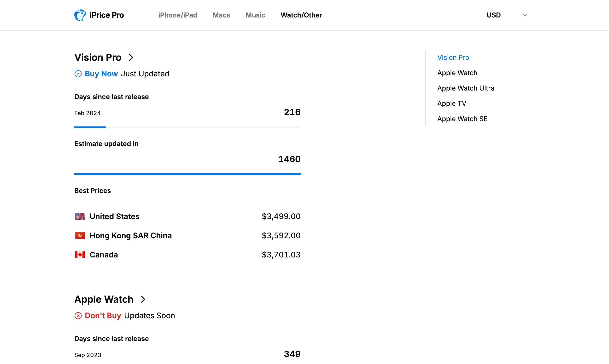The height and width of the screenshot is (364, 609).
Task: Click the full estimate updated progress bar
Action: coord(187,174)
